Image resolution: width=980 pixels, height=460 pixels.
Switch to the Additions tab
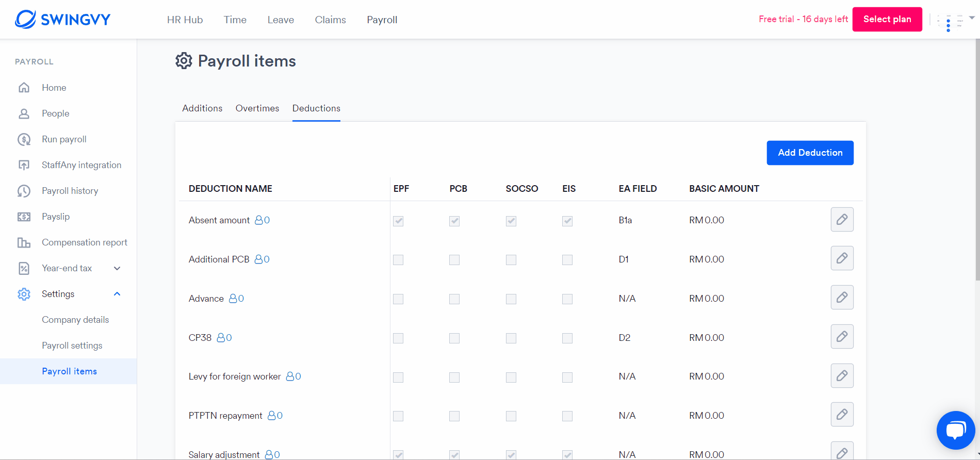click(202, 108)
